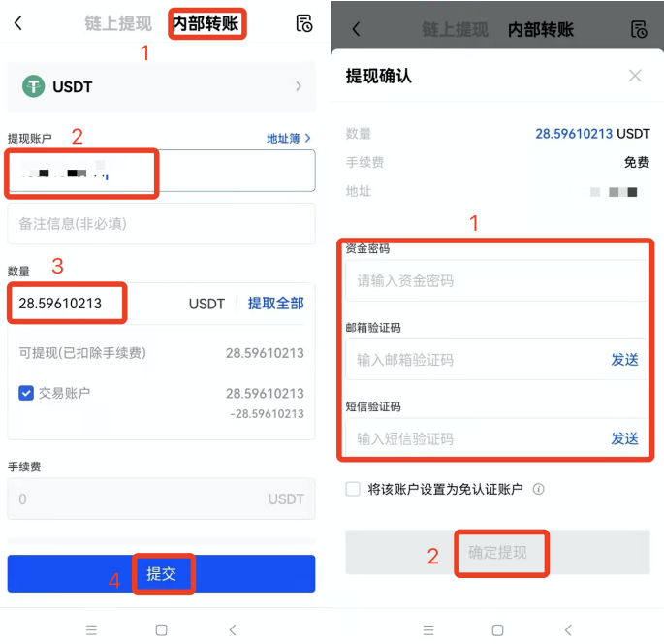664x644 pixels.
Task: Send the SMS verification code
Action: point(624,438)
